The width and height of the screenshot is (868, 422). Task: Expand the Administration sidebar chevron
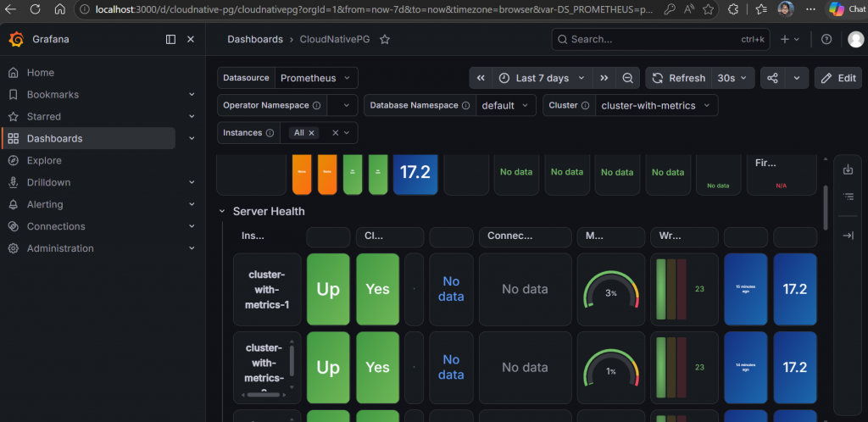(x=192, y=248)
